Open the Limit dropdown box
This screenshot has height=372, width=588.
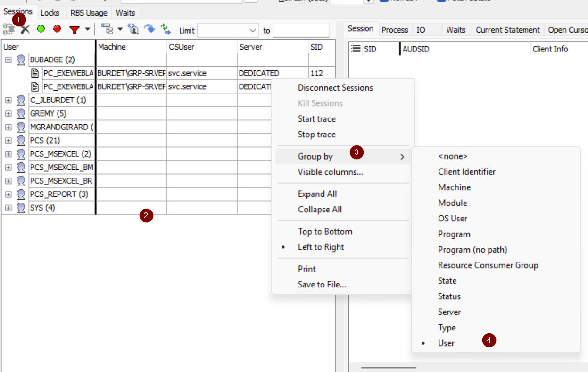(228, 30)
